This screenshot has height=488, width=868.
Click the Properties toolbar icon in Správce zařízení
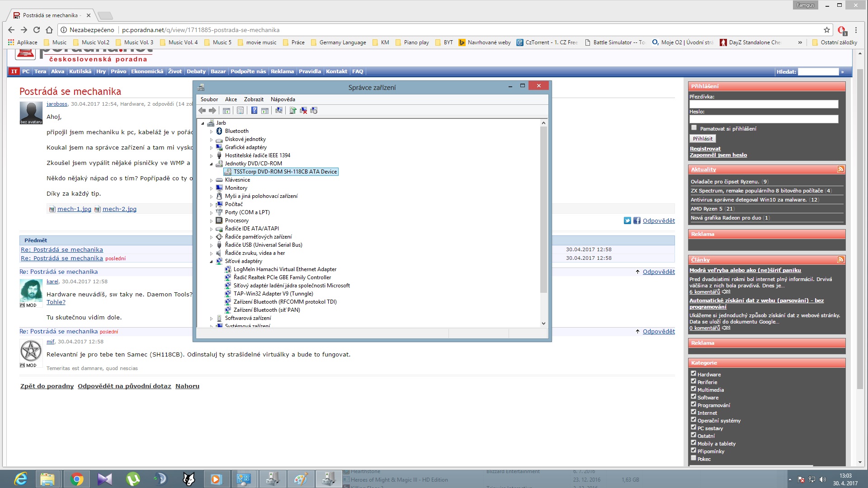pos(240,111)
